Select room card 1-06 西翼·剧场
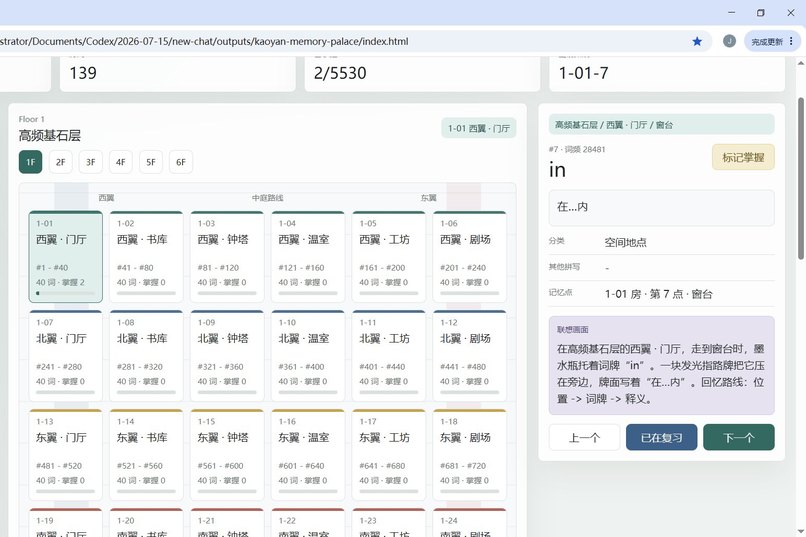806x537 pixels. click(x=469, y=256)
